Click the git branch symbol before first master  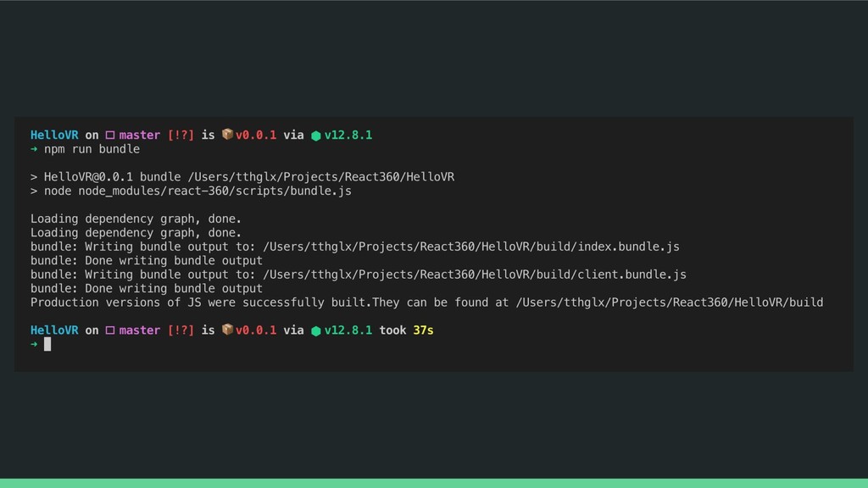point(110,135)
